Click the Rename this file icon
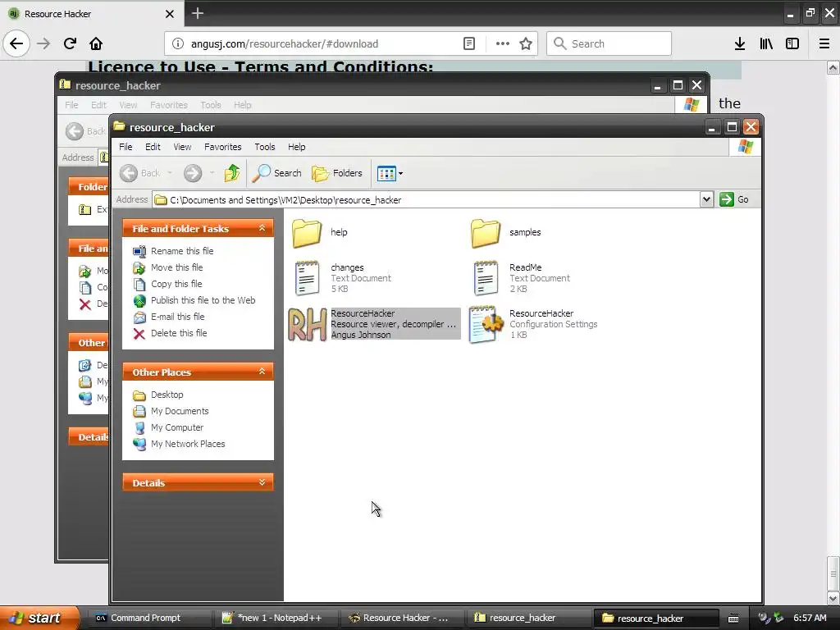The image size is (840, 630). click(139, 251)
